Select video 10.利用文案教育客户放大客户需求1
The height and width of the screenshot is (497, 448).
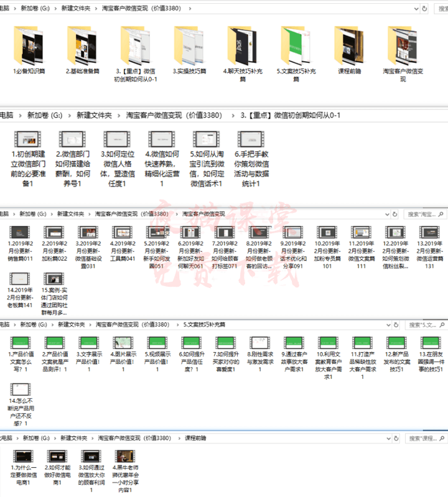tap(328, 358)
